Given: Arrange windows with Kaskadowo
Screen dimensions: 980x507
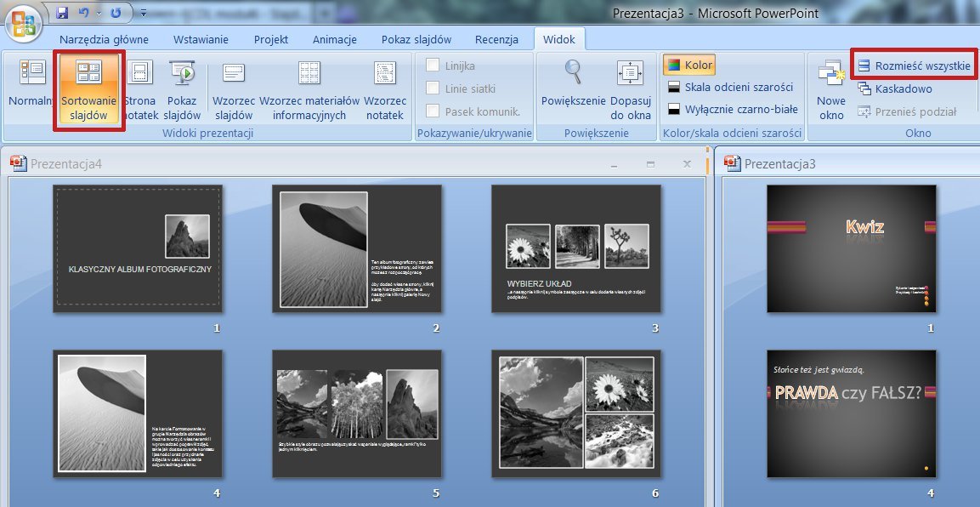Looking at the screenshot, I should tap(894, 88).
